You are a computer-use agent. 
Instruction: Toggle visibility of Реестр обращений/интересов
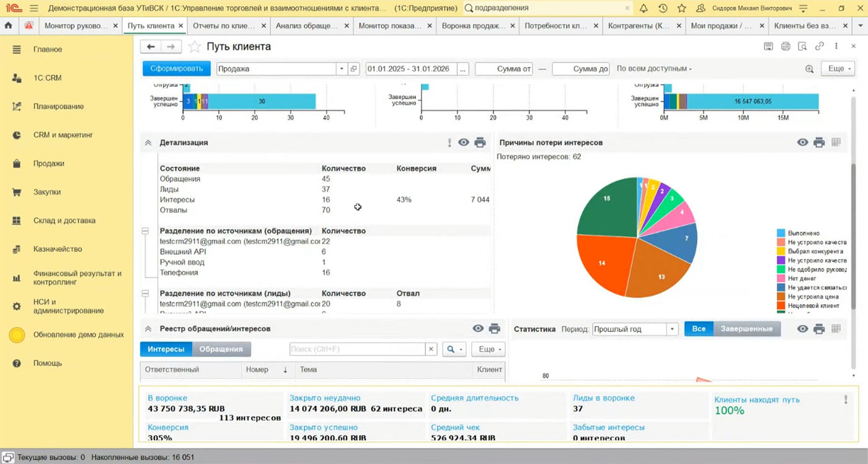[x=478, y=329]
